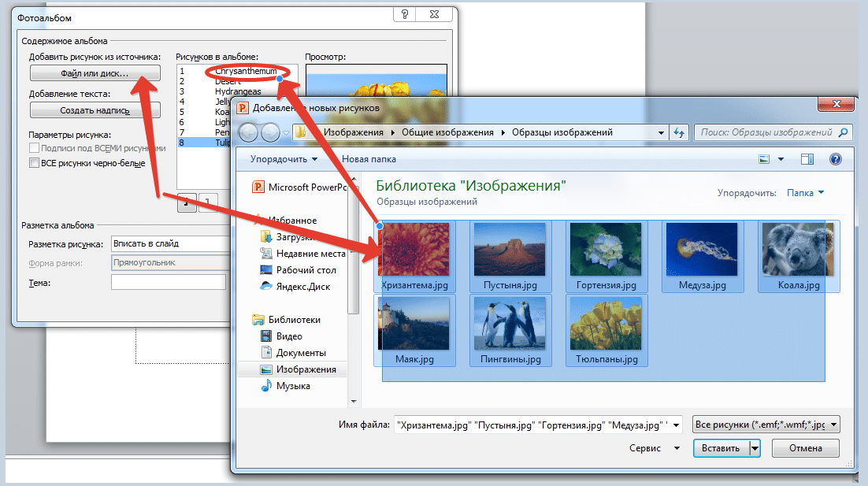Click the Имя файла input field

(537, 425)
